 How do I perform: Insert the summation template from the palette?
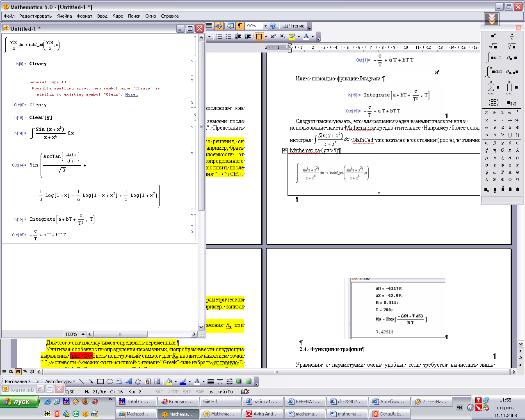tap(493, 87)
